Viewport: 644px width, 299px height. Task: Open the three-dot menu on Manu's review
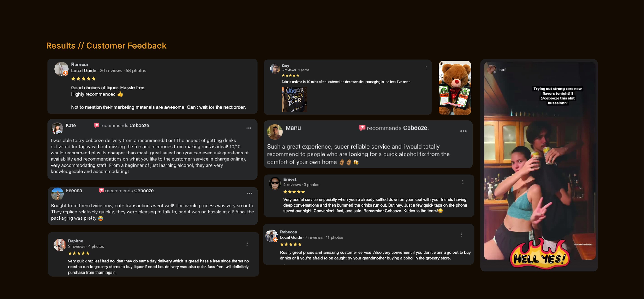point(463,131)
